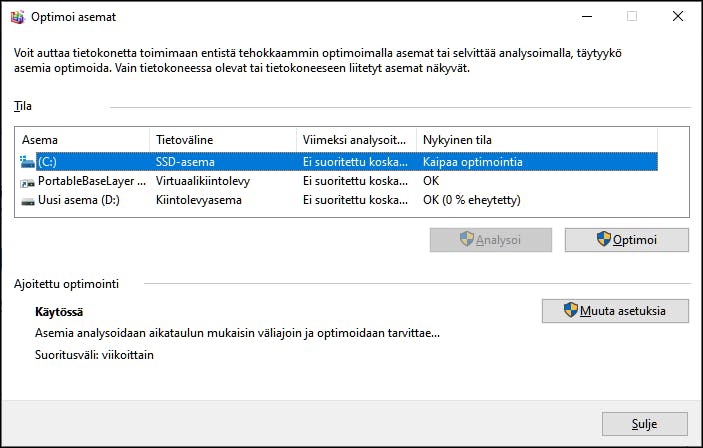The height and width of the screenshot is (448, 703).
Task: Click the Kiintolevyasema media type cell
Action: [199, 200]
